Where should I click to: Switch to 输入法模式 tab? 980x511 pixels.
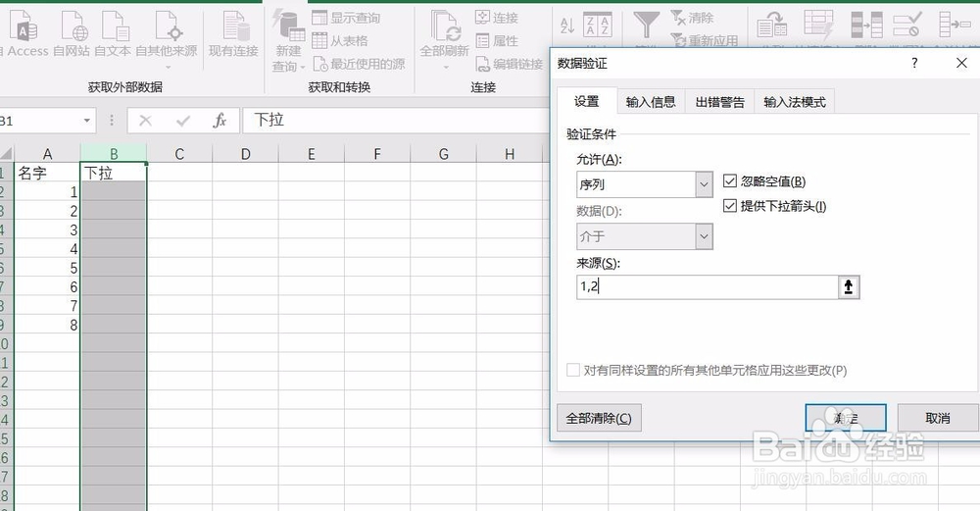point(795,102)
